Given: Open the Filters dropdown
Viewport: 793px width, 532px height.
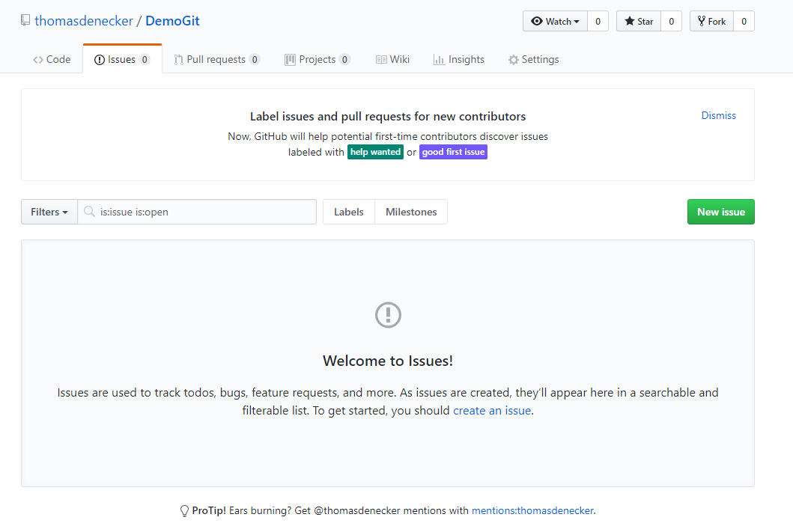Looking at the screenshot, I should pos(49,212).
